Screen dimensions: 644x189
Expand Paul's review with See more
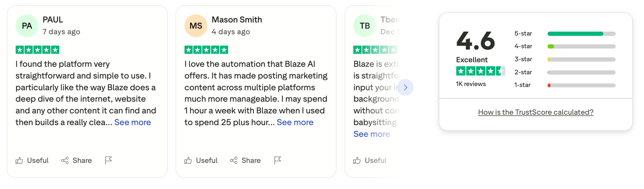coord(132,122)
